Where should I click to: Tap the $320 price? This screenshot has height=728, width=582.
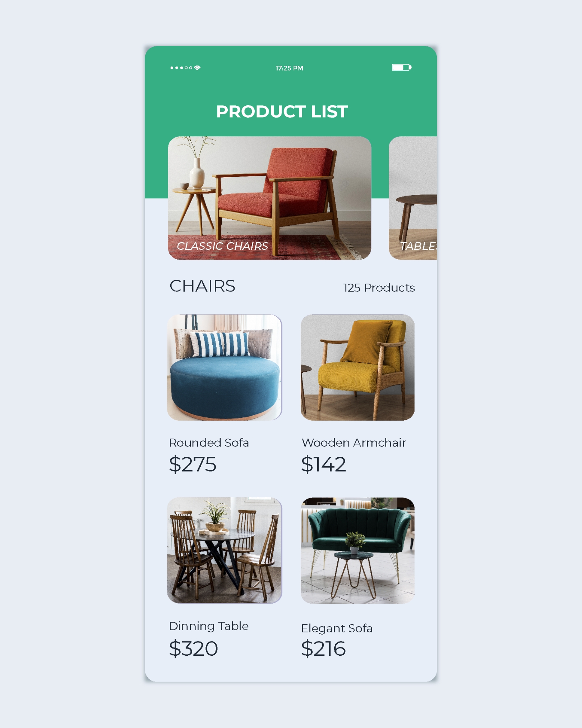click(193, 649)
